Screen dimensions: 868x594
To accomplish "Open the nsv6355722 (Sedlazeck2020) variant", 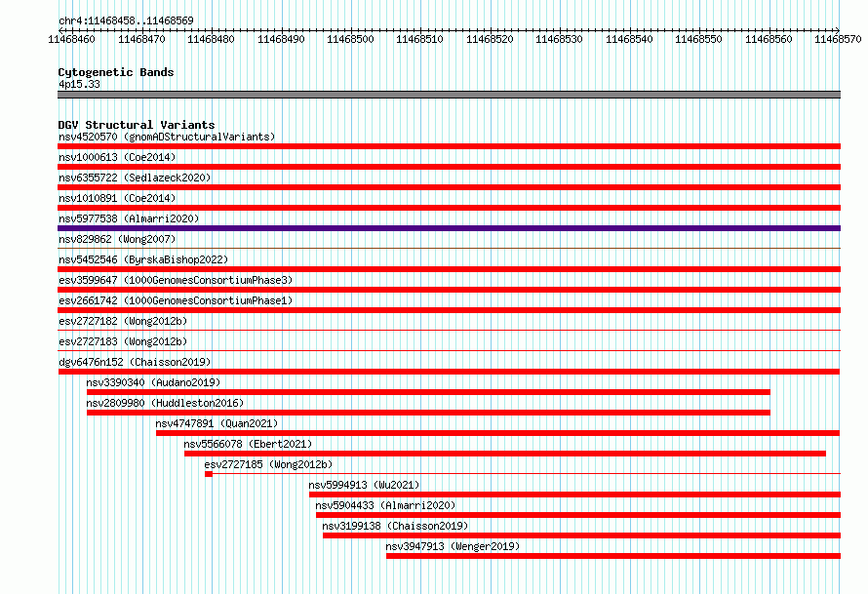I will 135,178.
